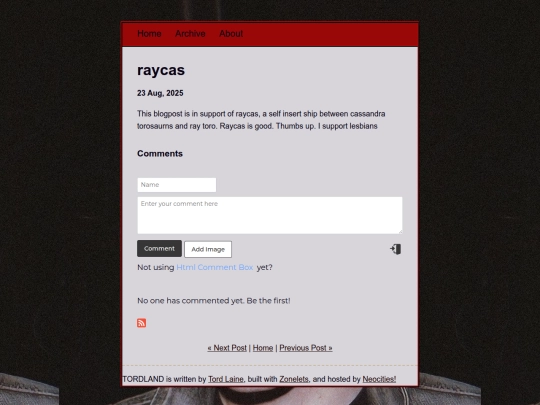This screenshot has width=540, height=405.
Task: Open the Html Comment Box link
Action: 215,267
